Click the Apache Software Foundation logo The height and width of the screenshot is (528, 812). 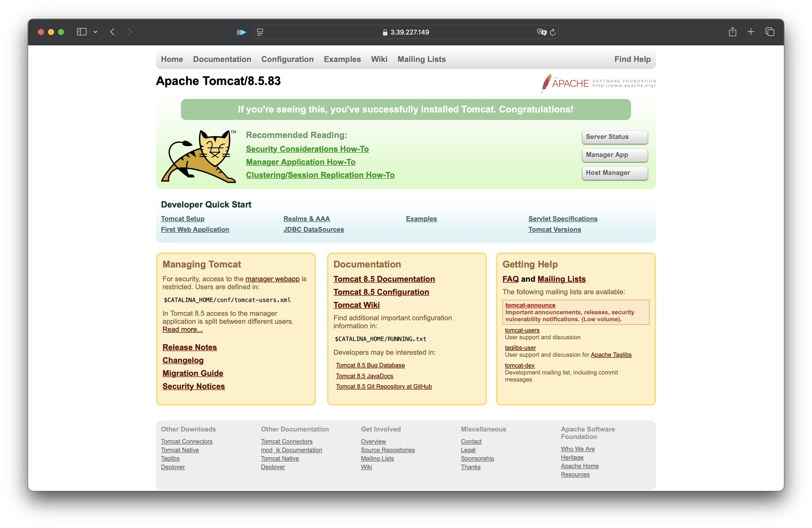[x=598, y=83]
